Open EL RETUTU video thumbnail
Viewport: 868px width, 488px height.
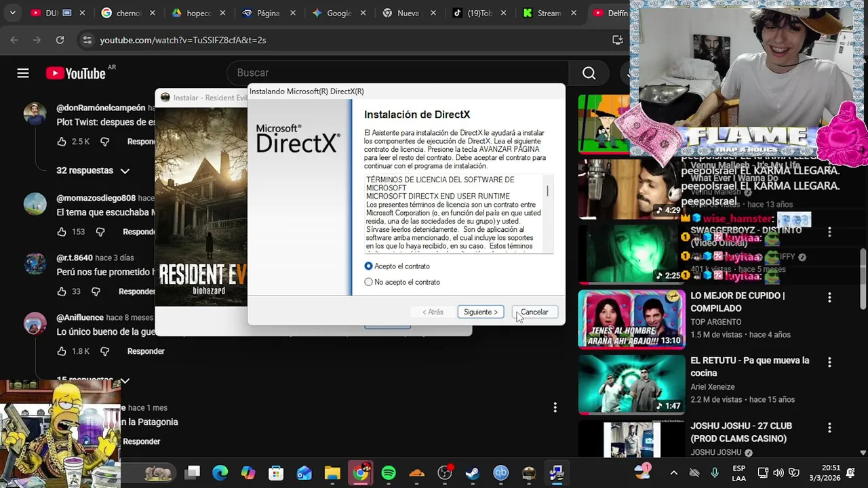pyautogui.click(x=631, y=384)
